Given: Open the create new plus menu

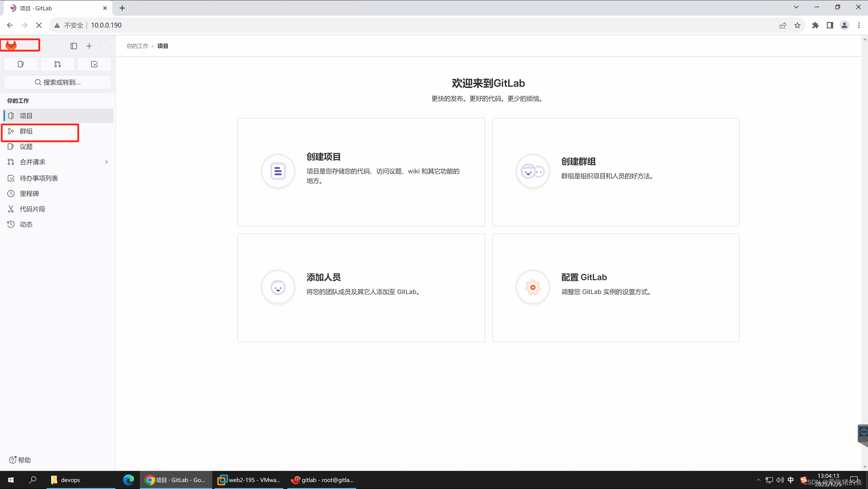Looking at the screenshot, I should tap(89, 46).
